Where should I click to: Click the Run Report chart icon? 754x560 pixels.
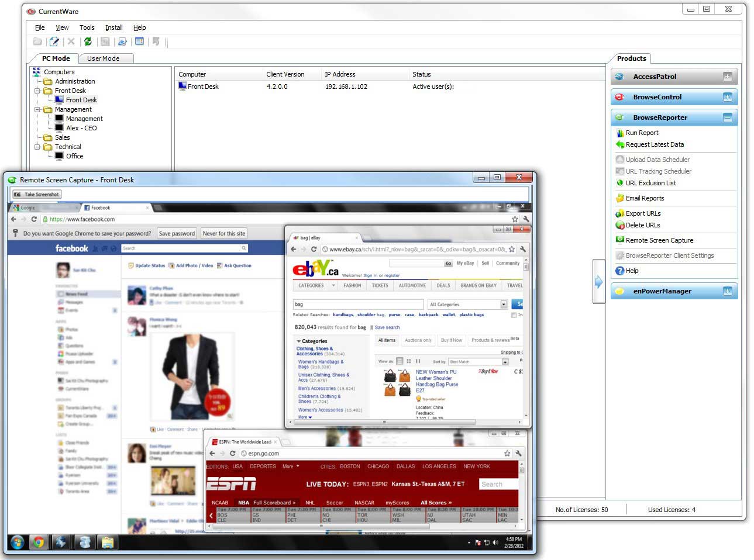pos(620,133)
